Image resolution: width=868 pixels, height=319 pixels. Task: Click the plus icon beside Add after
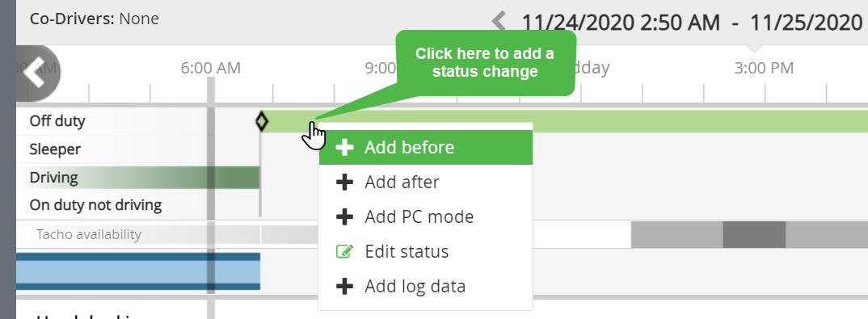344,182
